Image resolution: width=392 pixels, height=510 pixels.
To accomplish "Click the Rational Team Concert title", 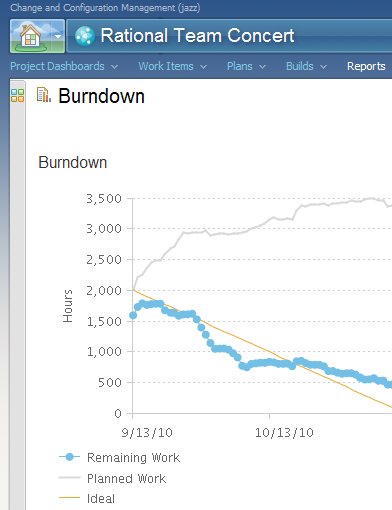I will tap(197, 35).
